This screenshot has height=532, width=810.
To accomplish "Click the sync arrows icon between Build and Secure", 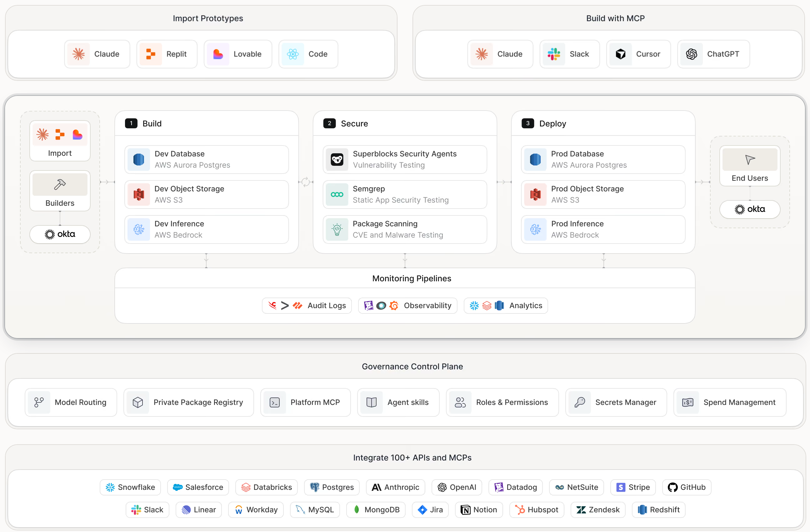I will [306, 182].
